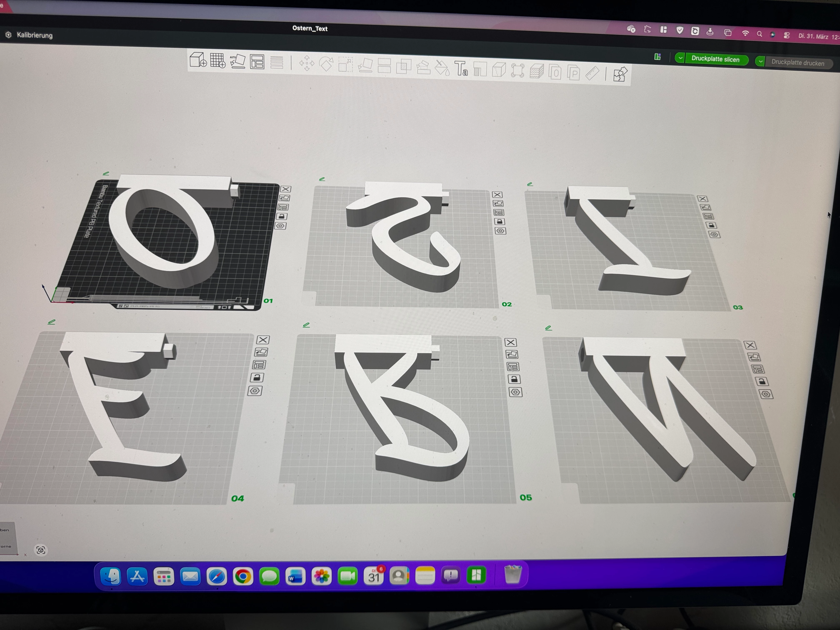Select the Text shape tool
Screen dimensions: 840x630
(461, 69)
